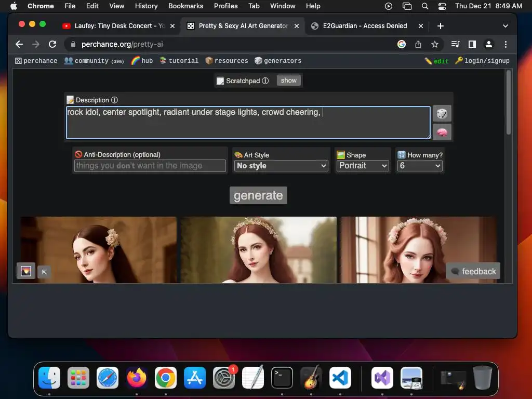
Task: Open Chrome three-dot menu
Action: click(x=506, y=44)
